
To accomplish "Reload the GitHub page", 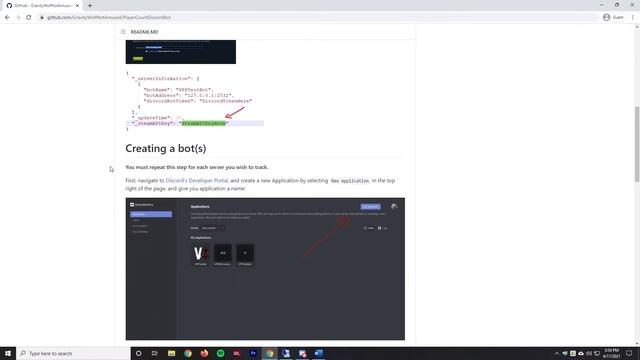I will coord(29,17).
